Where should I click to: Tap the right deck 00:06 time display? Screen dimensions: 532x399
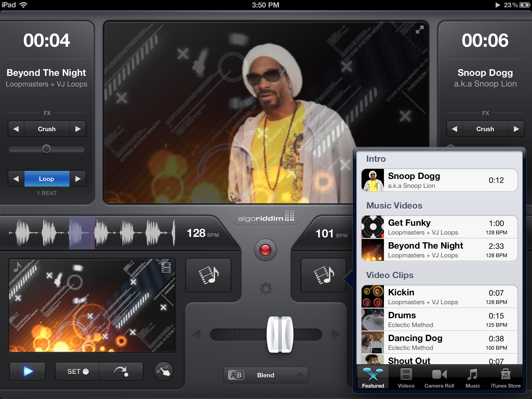[x=485, y=41]
